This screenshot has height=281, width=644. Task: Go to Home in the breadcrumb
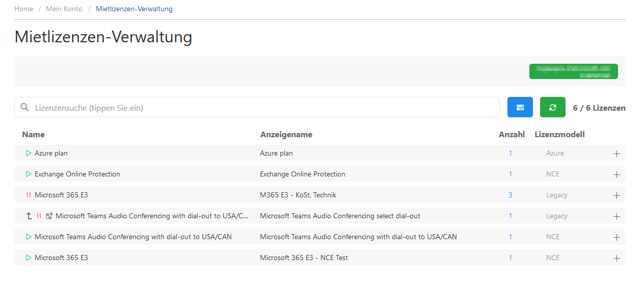[x=23, y=9]
